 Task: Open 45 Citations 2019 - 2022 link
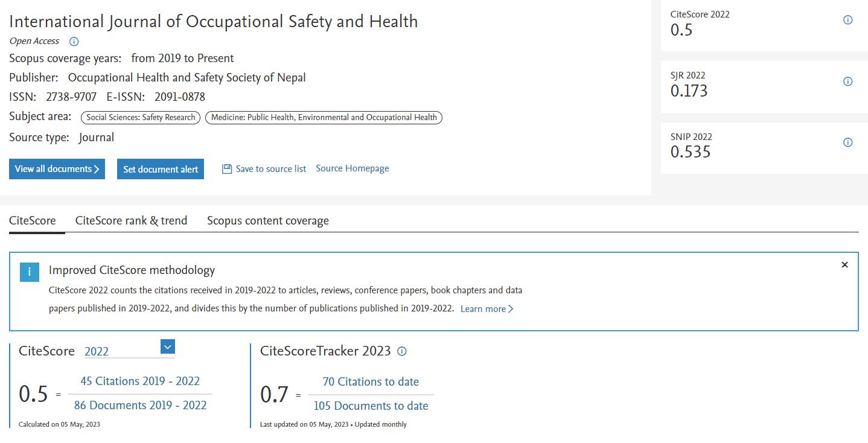[x=140, y=381]
